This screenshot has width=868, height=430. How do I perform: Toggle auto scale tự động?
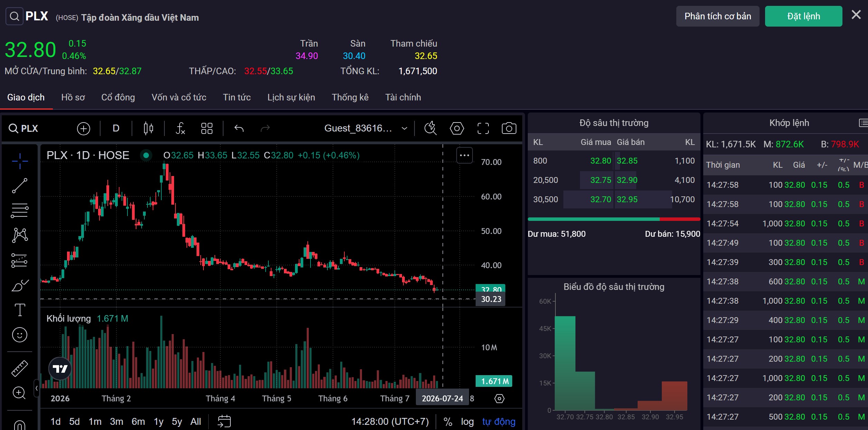click(498, 421)
